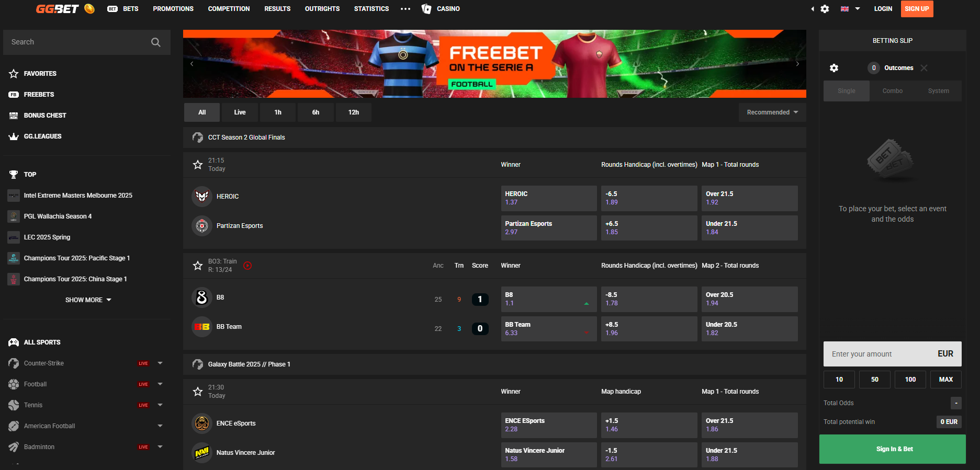Click the Sign In & Bet button
The width and height of the screenshot is (980, 470).
click(x=893, y=449)
